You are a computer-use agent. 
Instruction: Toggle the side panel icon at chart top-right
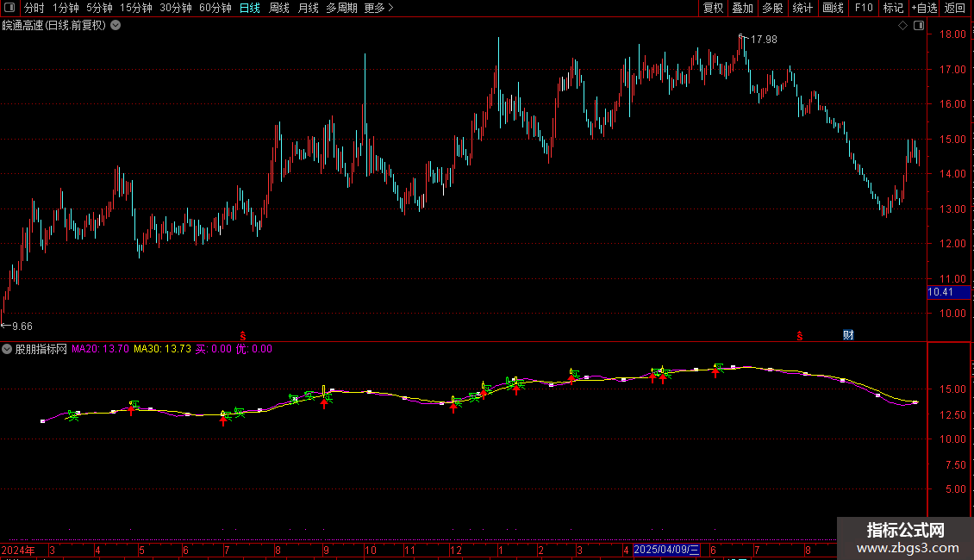pos(919,26)
